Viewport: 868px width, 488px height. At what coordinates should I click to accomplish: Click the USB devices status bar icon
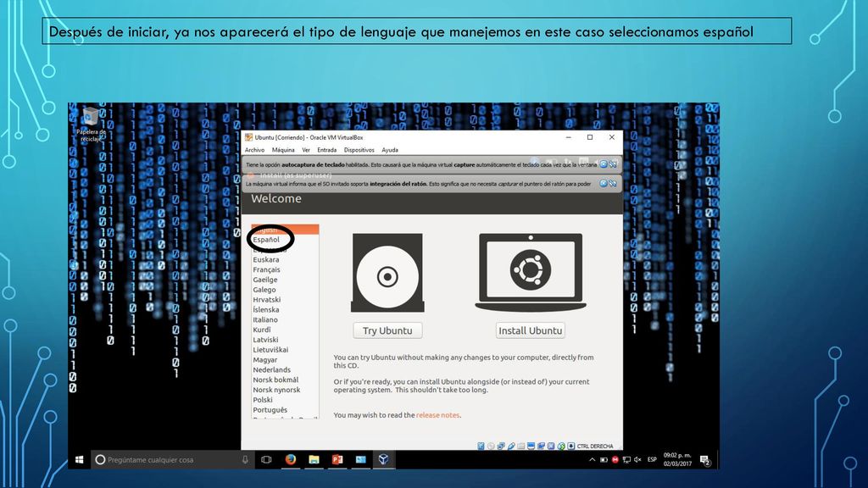click(511, 446)
